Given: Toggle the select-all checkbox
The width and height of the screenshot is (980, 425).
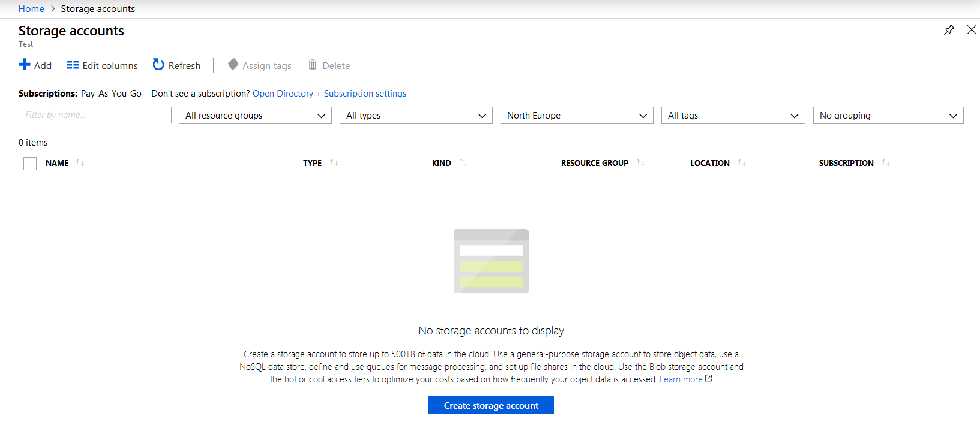Looking at the screenshot, I should pyautogui.click(x=30, y=164).
